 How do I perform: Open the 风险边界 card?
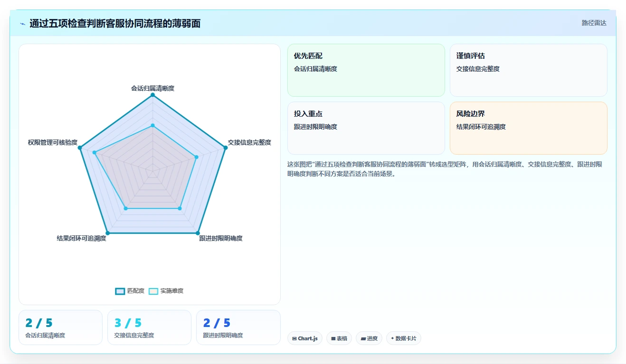point(529,128)
